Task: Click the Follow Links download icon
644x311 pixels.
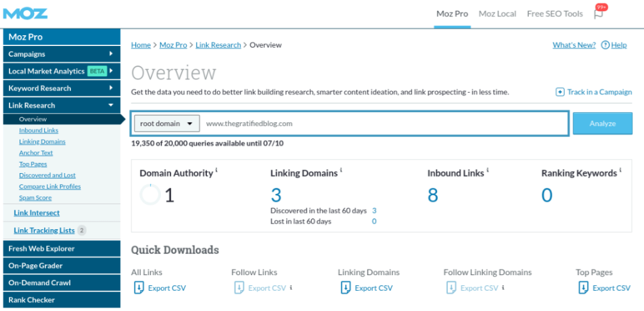Action: point(238,288)
